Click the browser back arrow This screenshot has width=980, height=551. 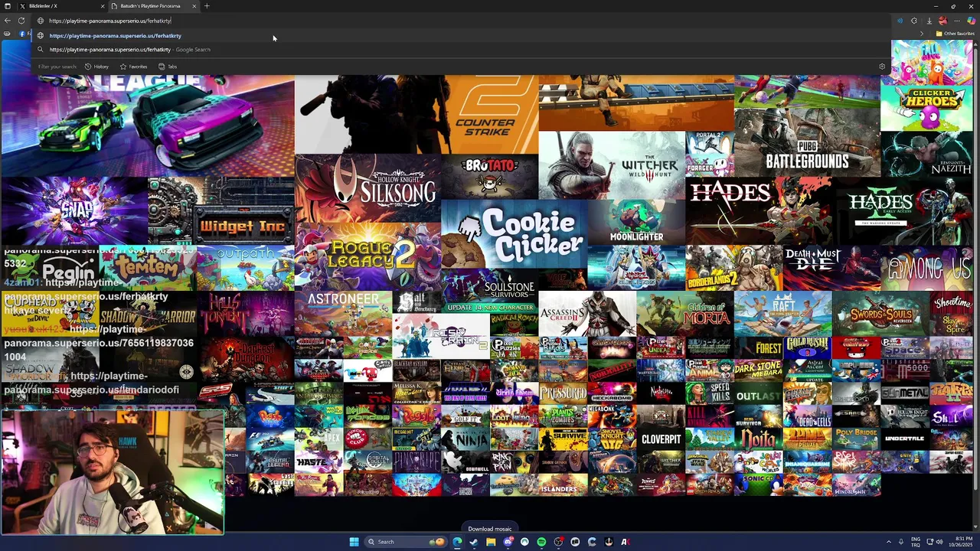pyautogui.click(x=7, y=21)
